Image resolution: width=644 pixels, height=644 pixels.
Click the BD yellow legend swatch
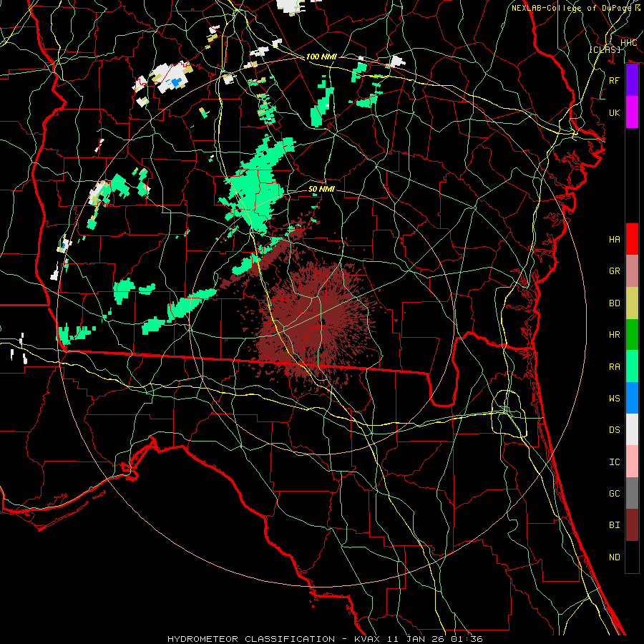tap(632, 303)
